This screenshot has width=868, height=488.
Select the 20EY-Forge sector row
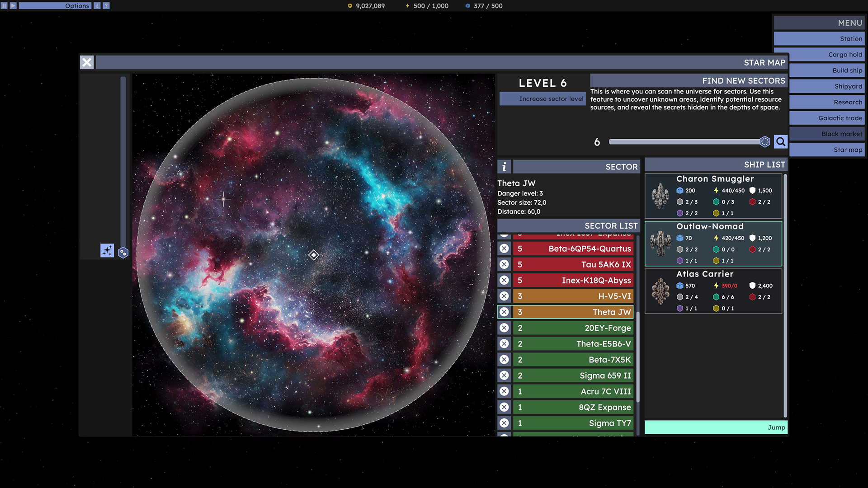pyautogui.click(x=573, y=328)
